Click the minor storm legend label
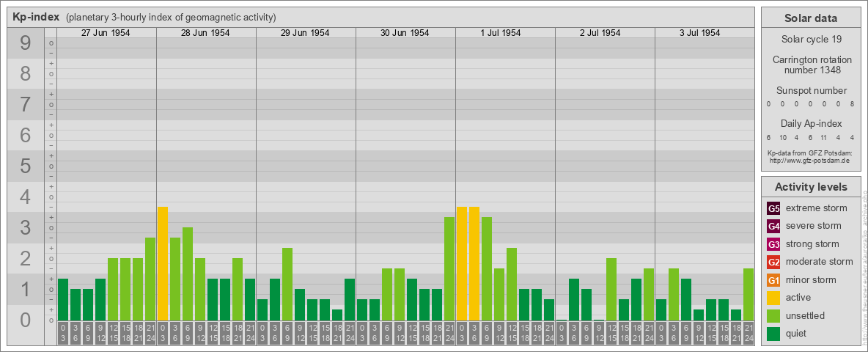Screen dimensions: 868x352 point(812,279)
